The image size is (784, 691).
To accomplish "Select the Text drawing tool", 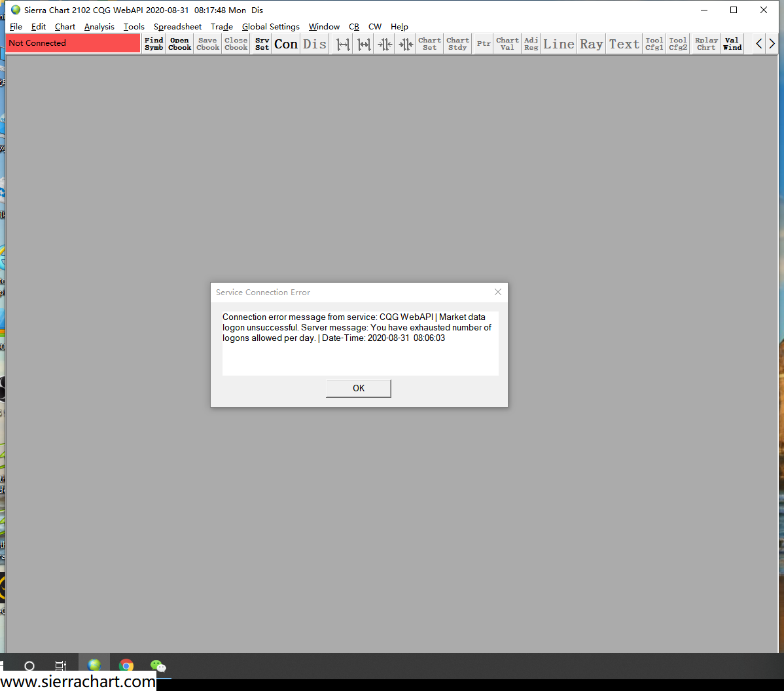I will 624,44.
